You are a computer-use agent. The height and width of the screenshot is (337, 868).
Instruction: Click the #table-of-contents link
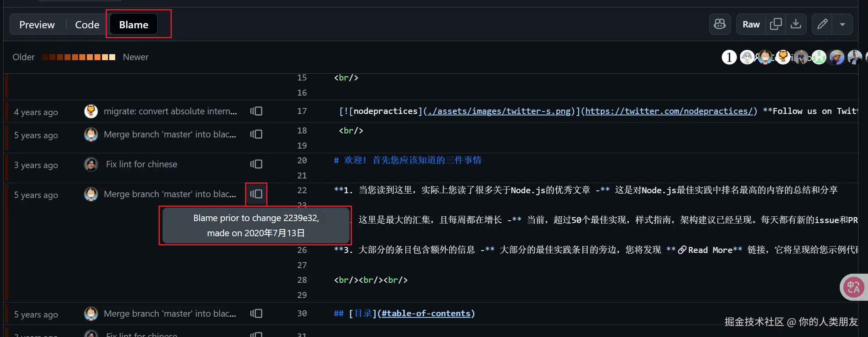click(426, 313)
